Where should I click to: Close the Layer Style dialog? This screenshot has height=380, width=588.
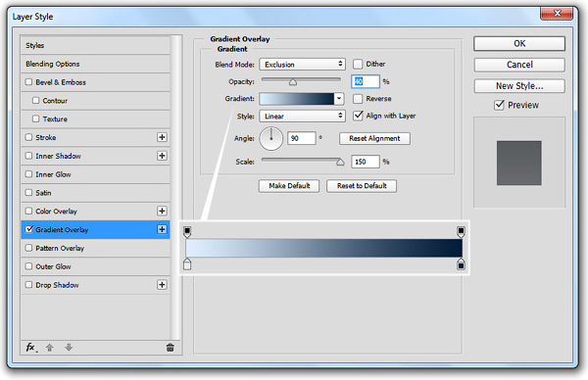pos(557,14)
